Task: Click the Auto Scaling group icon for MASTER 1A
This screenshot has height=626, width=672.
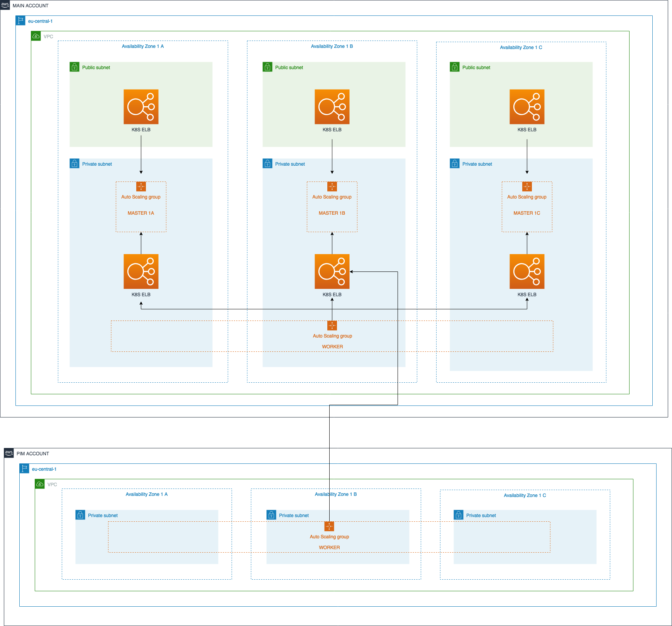Action: pyautogui.click(x=141, y=187)
